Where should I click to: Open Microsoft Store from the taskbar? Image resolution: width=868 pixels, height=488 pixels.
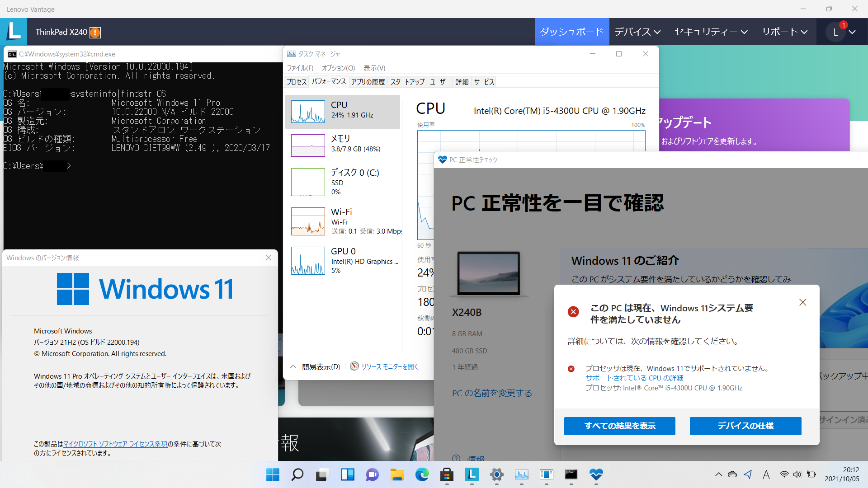pos(447,474)
